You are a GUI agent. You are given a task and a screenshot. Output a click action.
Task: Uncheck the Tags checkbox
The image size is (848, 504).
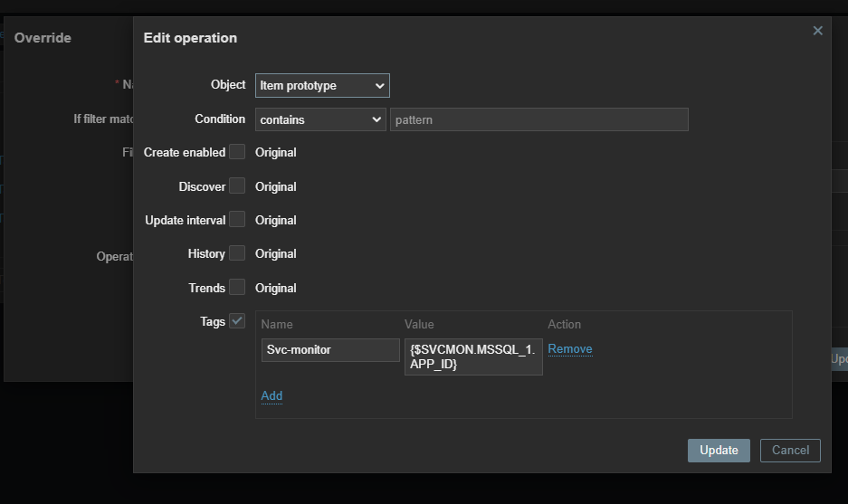click(237, 321)
